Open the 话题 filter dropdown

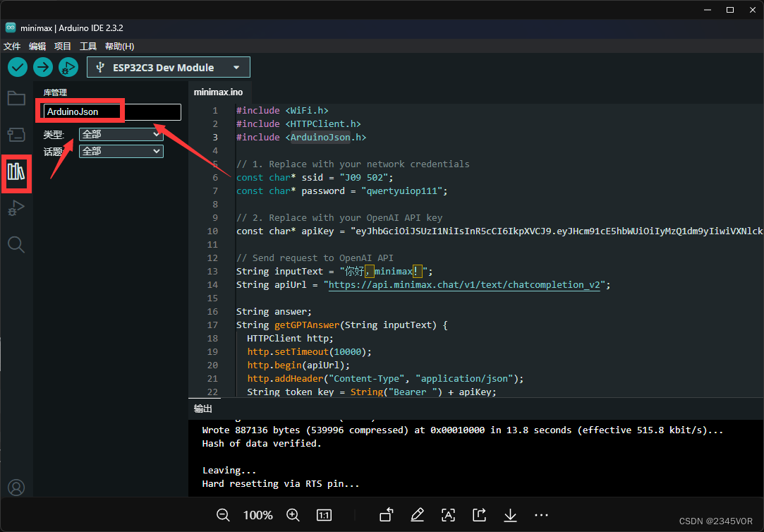pos(121,151)
